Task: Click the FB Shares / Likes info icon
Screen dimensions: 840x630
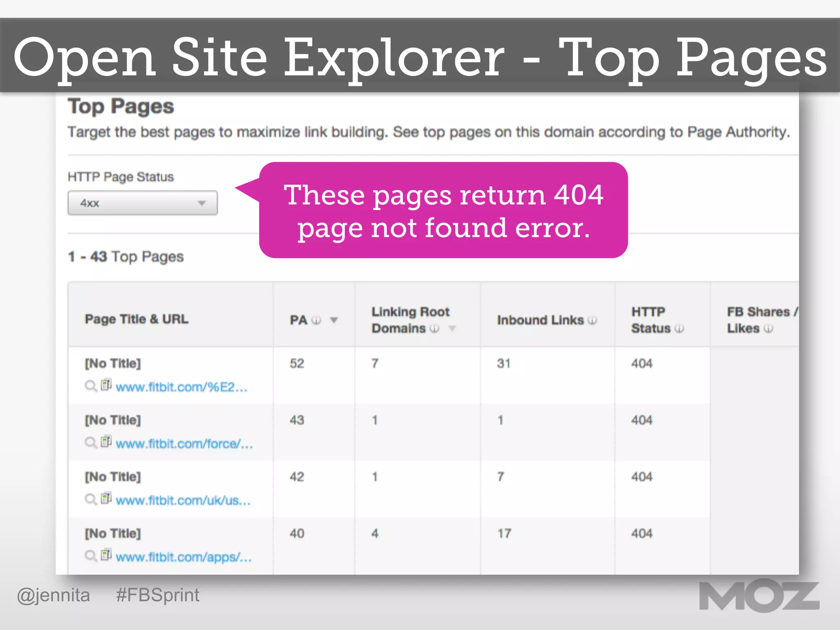Action: point(769,329)
